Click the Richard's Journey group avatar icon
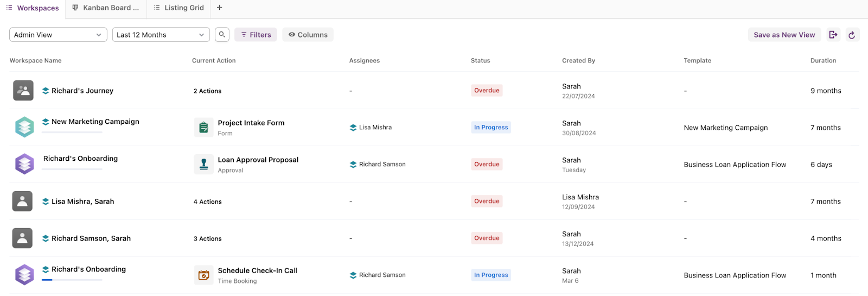Image resolution: width=868 pixels, height=296 pixels. [x=23, y=91]
